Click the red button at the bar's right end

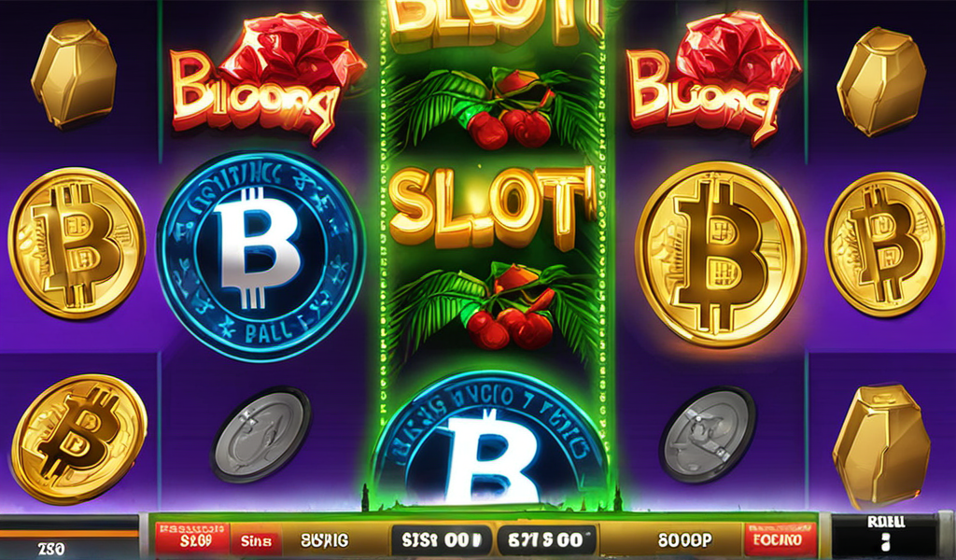pyautogui.click(x=780, y=539)
